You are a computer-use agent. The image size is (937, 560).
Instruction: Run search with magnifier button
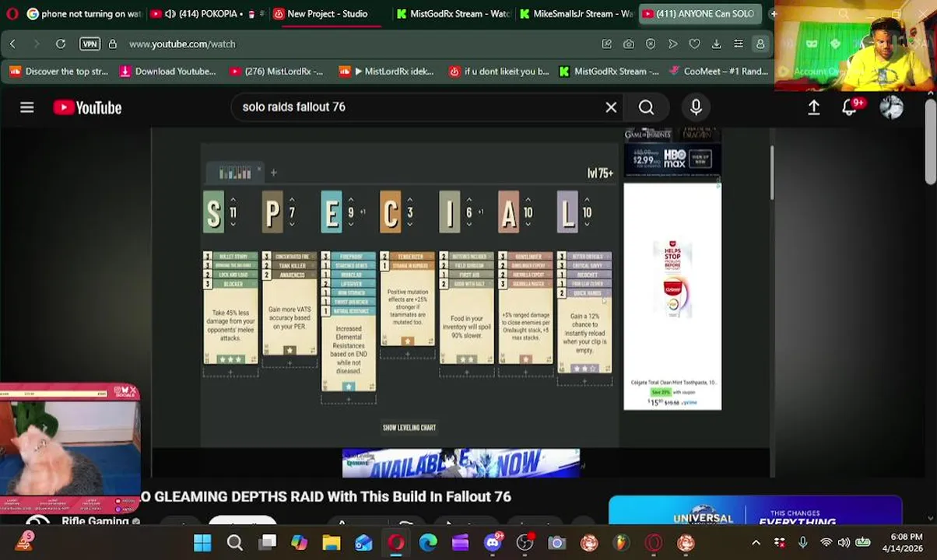(646, 107)
